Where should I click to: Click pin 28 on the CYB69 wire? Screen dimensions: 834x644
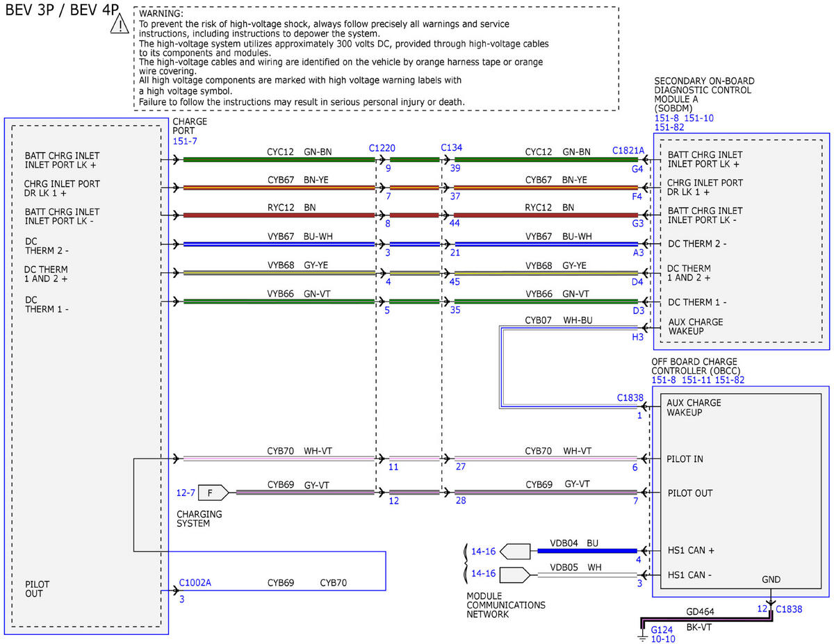(x=461, y=501)
